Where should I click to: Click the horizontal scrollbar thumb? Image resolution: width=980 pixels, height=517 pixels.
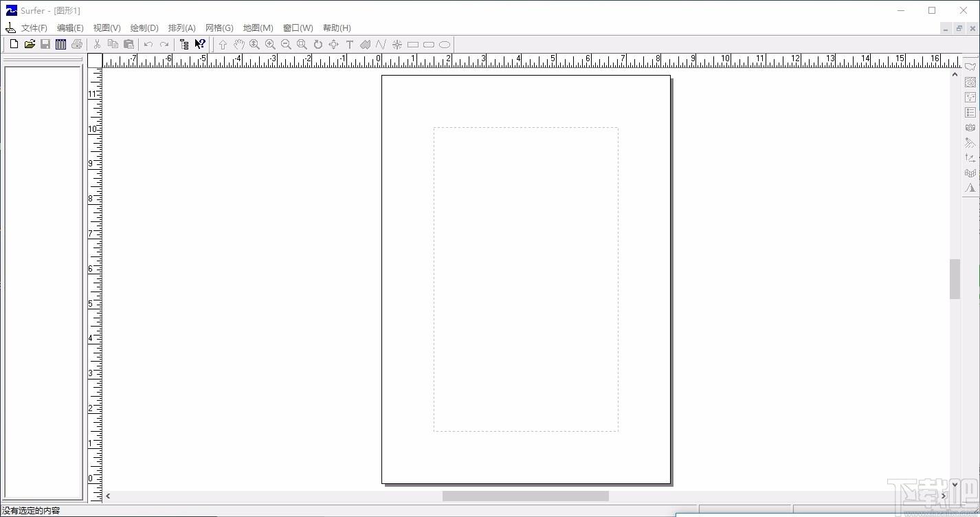click(526, 496)
